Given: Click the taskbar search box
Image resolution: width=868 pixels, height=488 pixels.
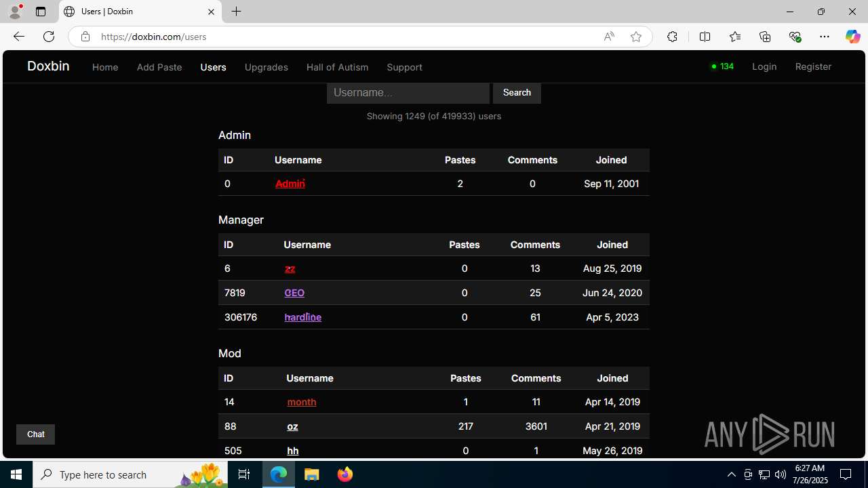Looking at the screenshot, I should coord(130,474).
